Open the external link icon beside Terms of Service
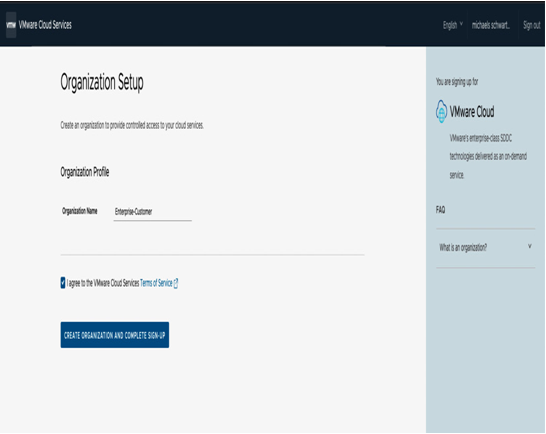 pyautogui.click(x=176, y=284)
